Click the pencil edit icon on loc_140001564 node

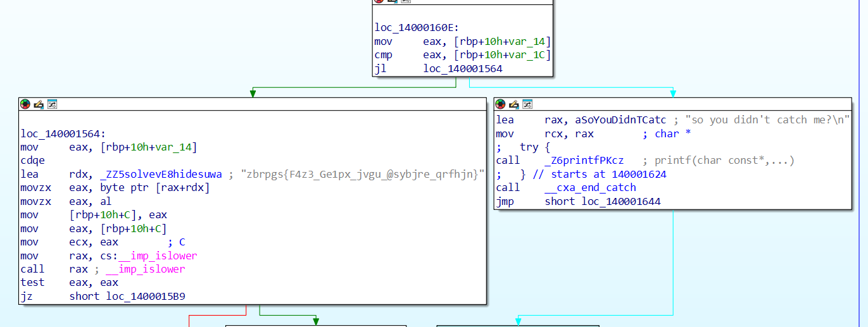[x=39, y=104]
